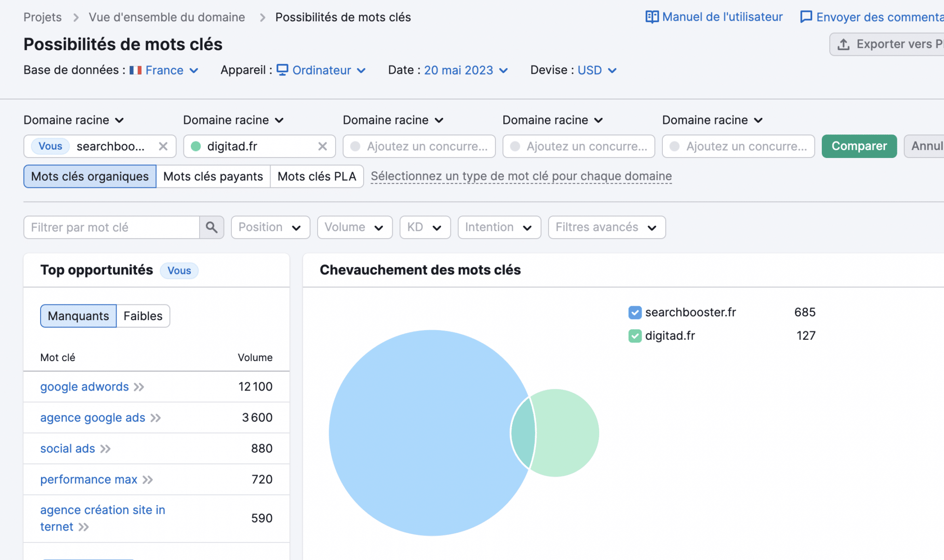The width and height of the screenshot is (944, 560).
Task: Click double-arrow icon next to social ads
Action: 106,449
